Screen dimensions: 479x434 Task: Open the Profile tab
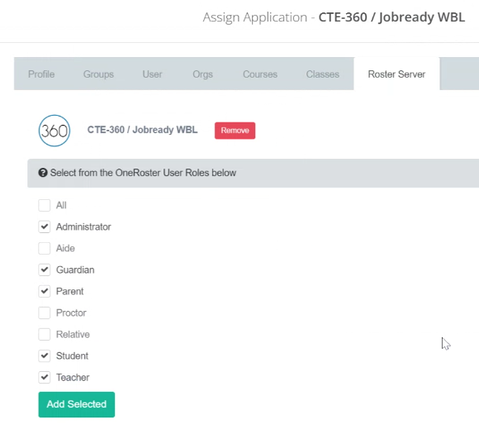[41, 74]
